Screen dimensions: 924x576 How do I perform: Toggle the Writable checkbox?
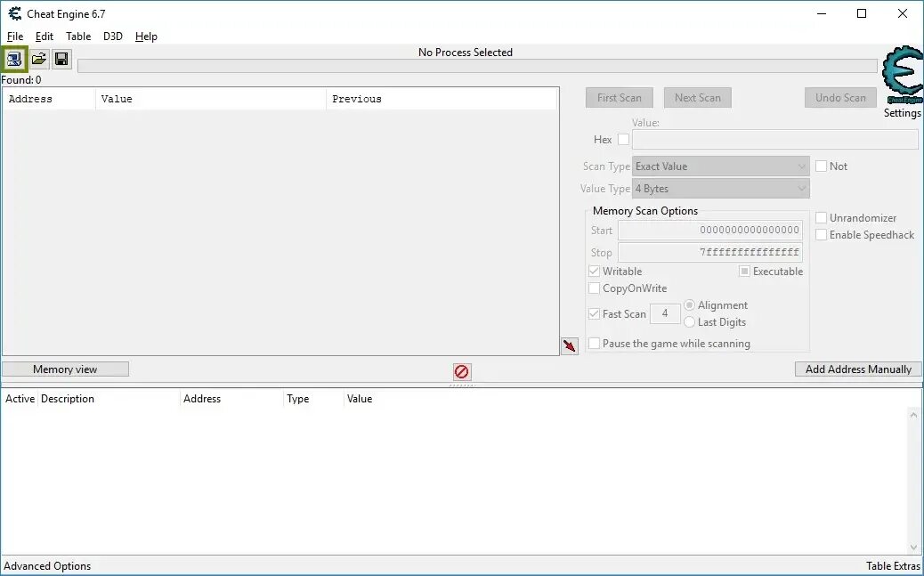pos(594,272)
